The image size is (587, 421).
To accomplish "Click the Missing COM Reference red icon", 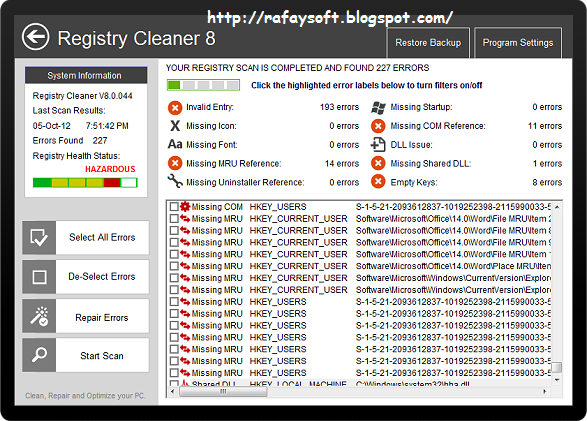I will [x=378, y=126].
